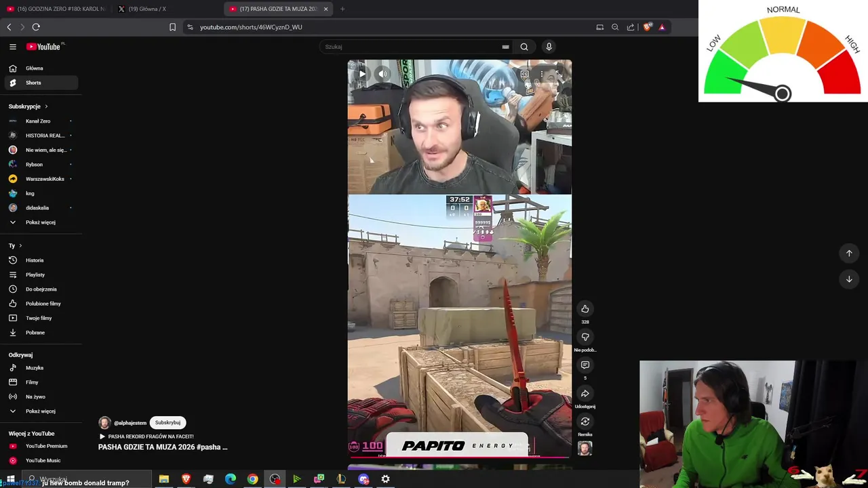Click the youtube.com/shorts address bar URL
Screen dimensions: 868x488
click(251, 27)
